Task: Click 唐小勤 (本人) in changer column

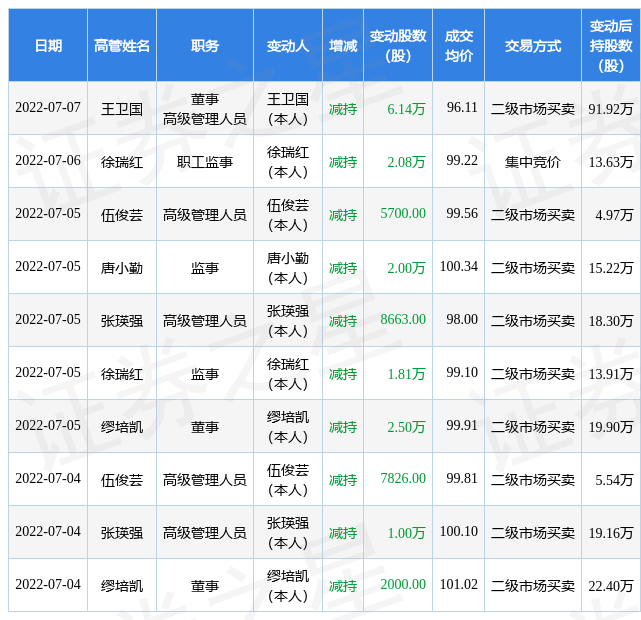Action: (288, 268)
